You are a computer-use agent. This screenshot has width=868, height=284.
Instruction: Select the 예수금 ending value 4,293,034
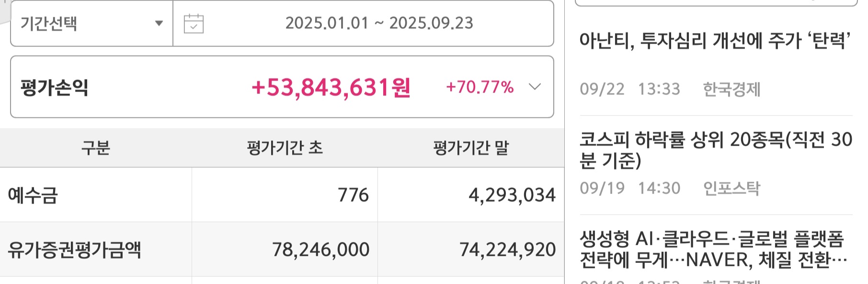pos(512,195)
